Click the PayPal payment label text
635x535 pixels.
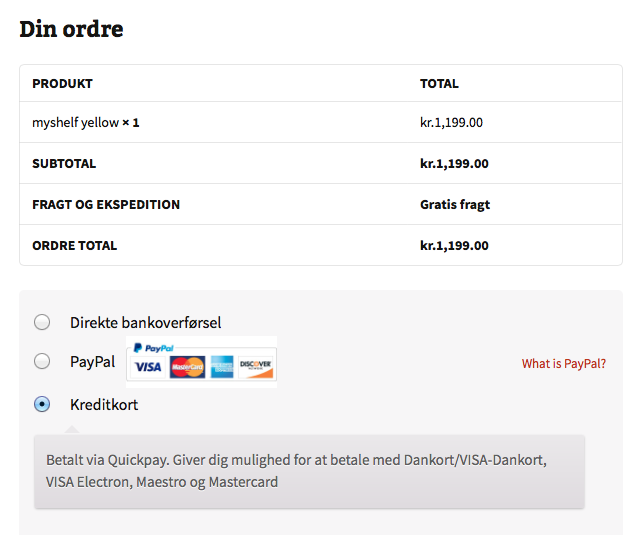point(93,362)
